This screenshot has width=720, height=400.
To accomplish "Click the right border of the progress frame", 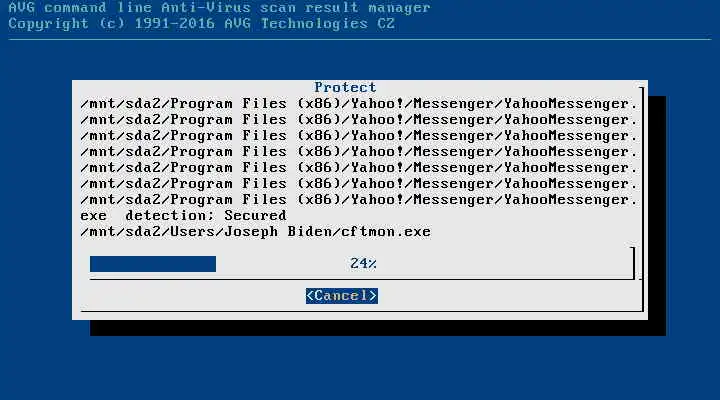I will tap(633, 263).
